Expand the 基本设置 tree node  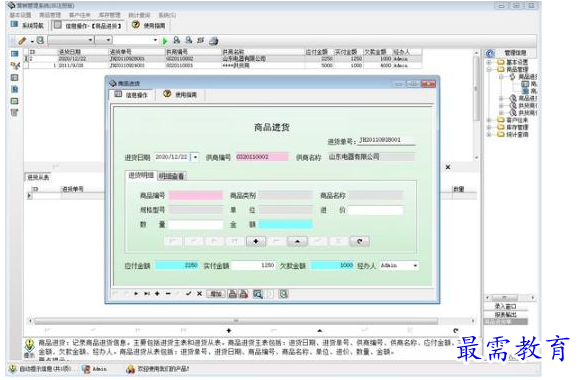point(489,62)
